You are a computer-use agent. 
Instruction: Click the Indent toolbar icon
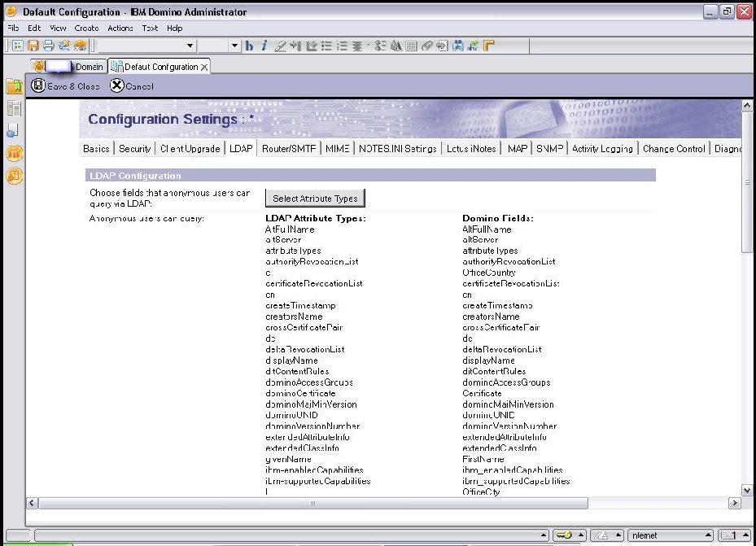(295, 46)
